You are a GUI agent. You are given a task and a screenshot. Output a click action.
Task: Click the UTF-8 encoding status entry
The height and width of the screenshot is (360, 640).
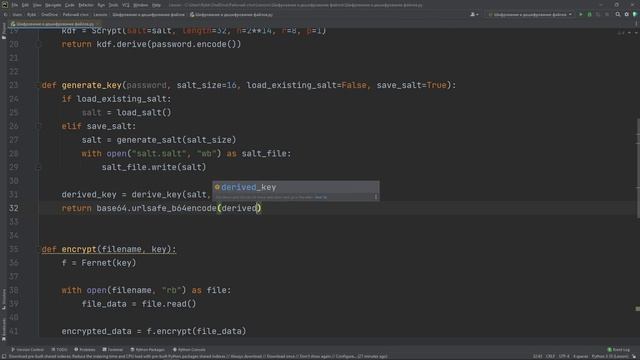[564, 356]
